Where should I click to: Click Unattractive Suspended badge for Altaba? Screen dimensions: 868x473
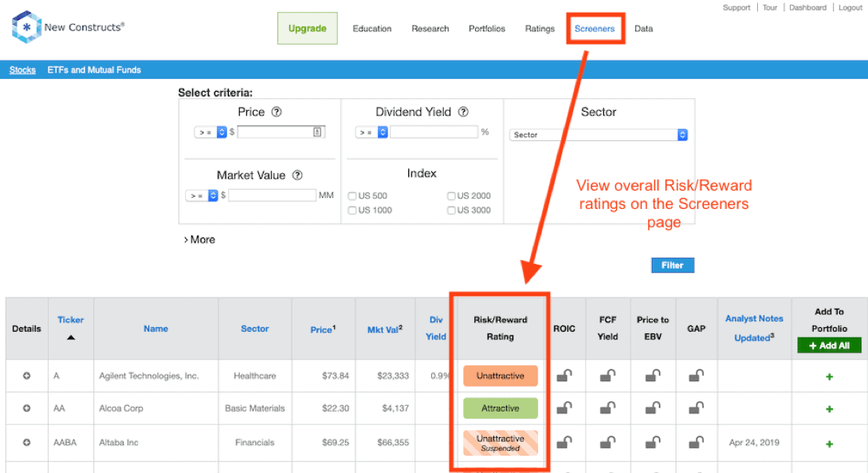click(501, 443)
